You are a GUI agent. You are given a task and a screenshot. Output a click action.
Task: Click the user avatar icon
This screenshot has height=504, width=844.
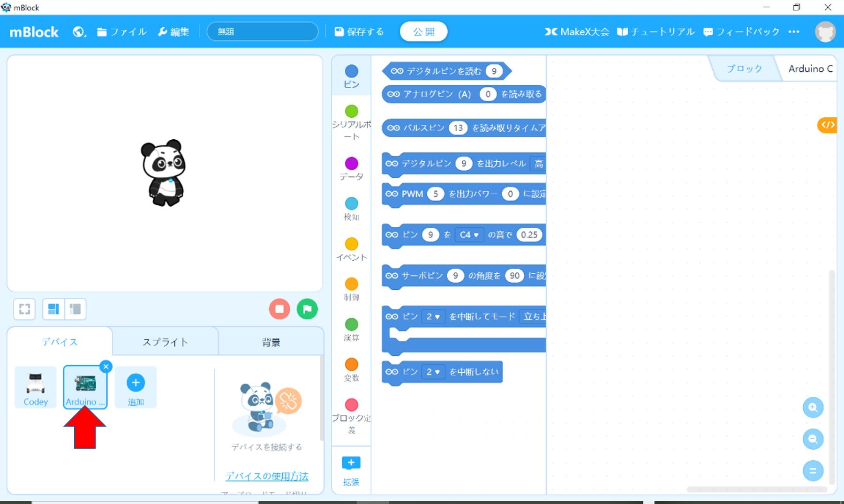pos(825,32)
